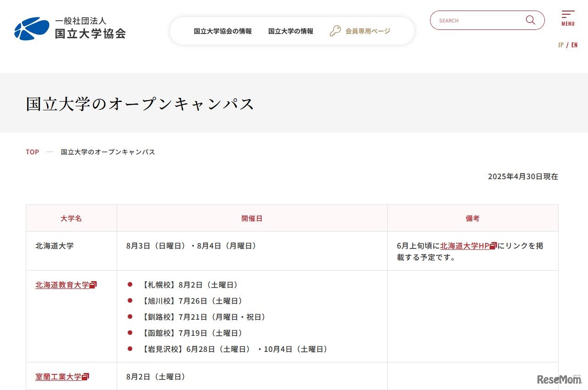Open 国立大学の情報 menu
The width and height of the screenshot is (588, 390).
pos(291,31)
